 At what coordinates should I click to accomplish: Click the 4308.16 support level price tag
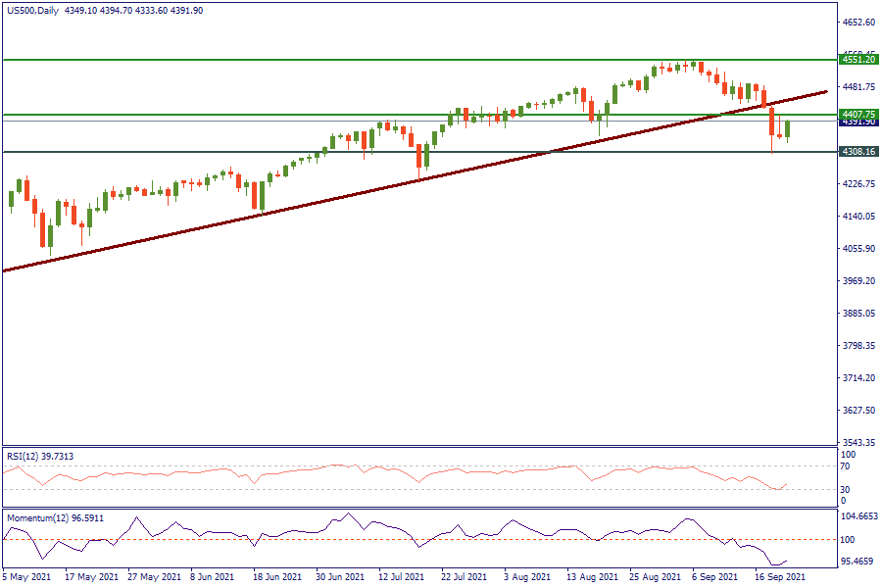857,152
